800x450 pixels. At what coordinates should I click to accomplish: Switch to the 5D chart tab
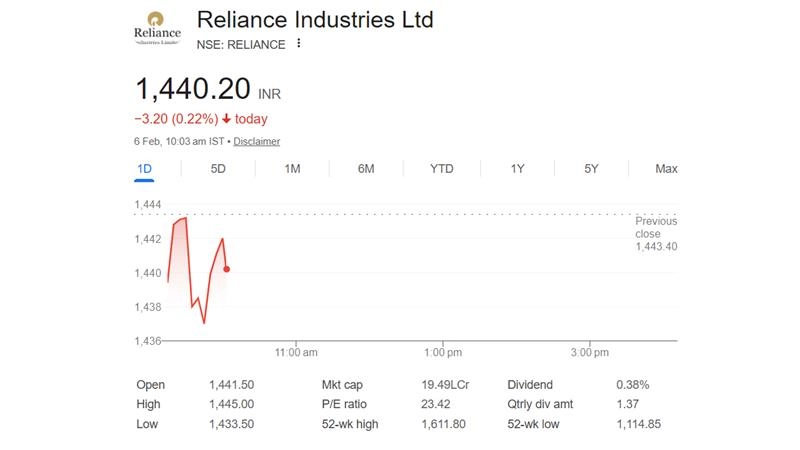[218, 169]
